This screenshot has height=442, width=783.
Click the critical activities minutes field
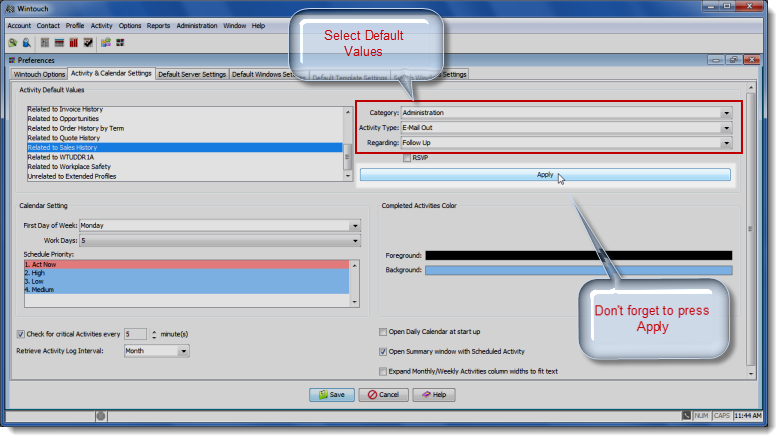135,334
